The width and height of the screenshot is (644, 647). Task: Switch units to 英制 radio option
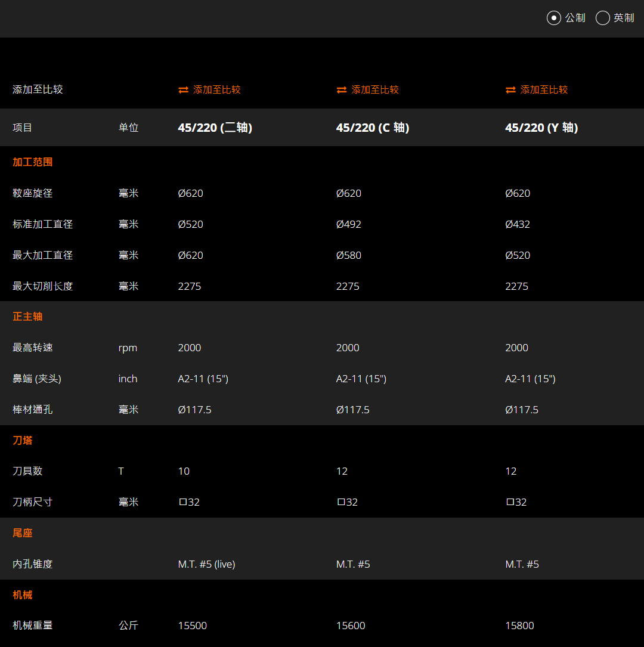click(603, 18)
